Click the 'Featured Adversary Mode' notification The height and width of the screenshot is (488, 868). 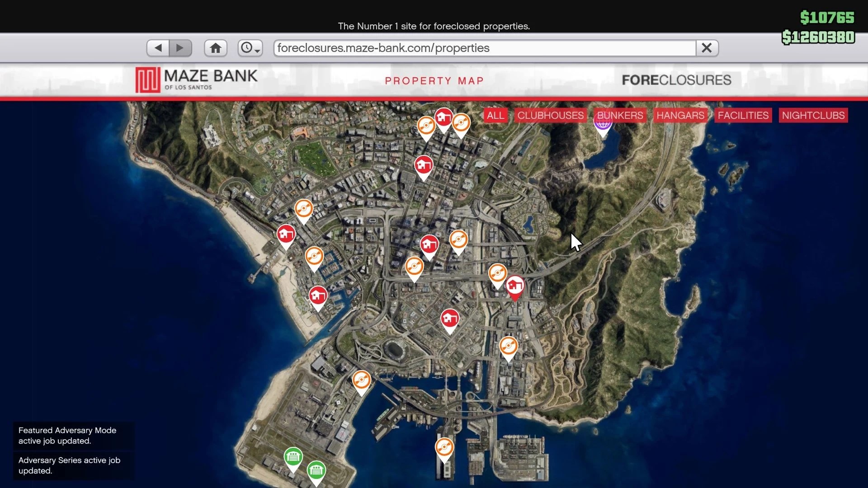74,436
